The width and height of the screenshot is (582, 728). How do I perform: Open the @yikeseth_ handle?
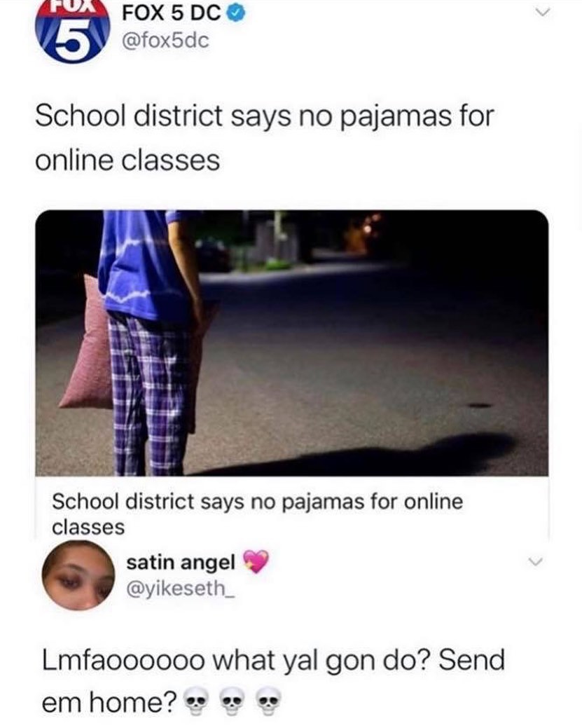point(181,589)
